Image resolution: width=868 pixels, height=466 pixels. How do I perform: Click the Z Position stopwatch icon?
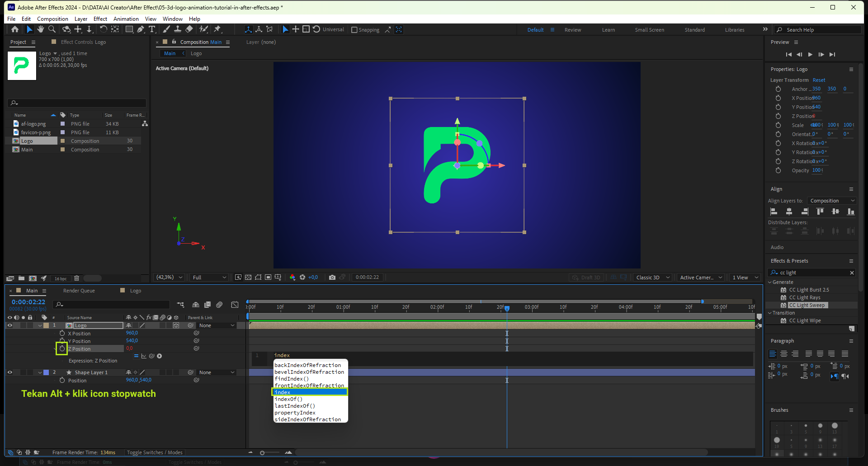pyautogui.click(x=62, y=348)
